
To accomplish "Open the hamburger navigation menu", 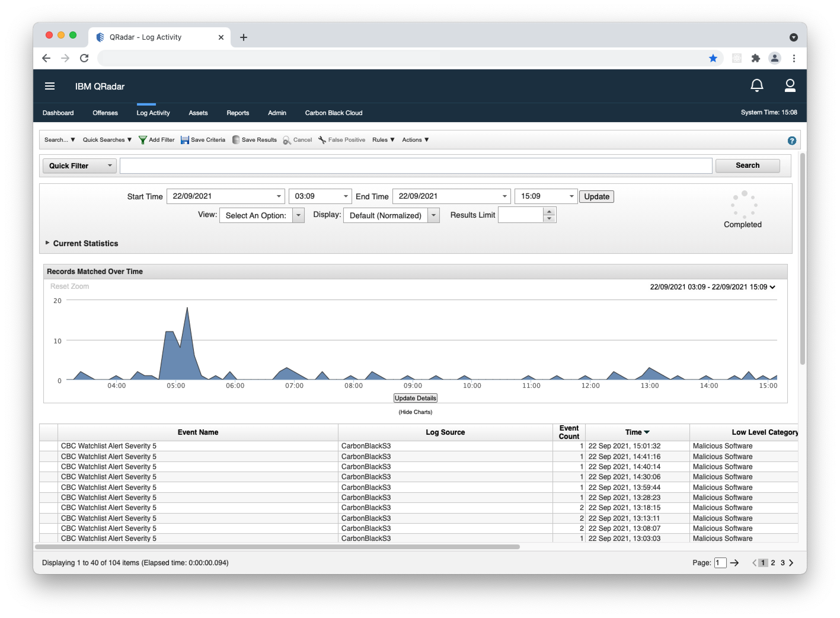I will click(x=50, y=86).
